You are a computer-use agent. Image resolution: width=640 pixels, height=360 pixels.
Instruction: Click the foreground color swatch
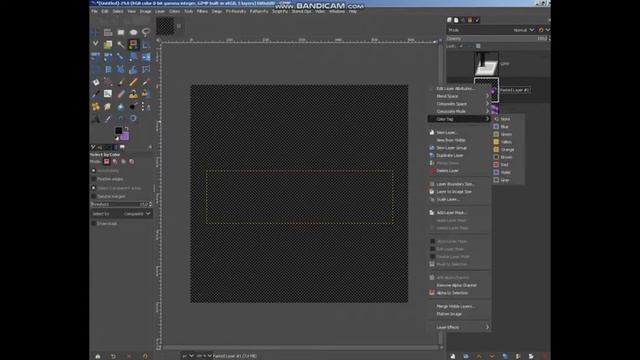(x=118, y=131)
